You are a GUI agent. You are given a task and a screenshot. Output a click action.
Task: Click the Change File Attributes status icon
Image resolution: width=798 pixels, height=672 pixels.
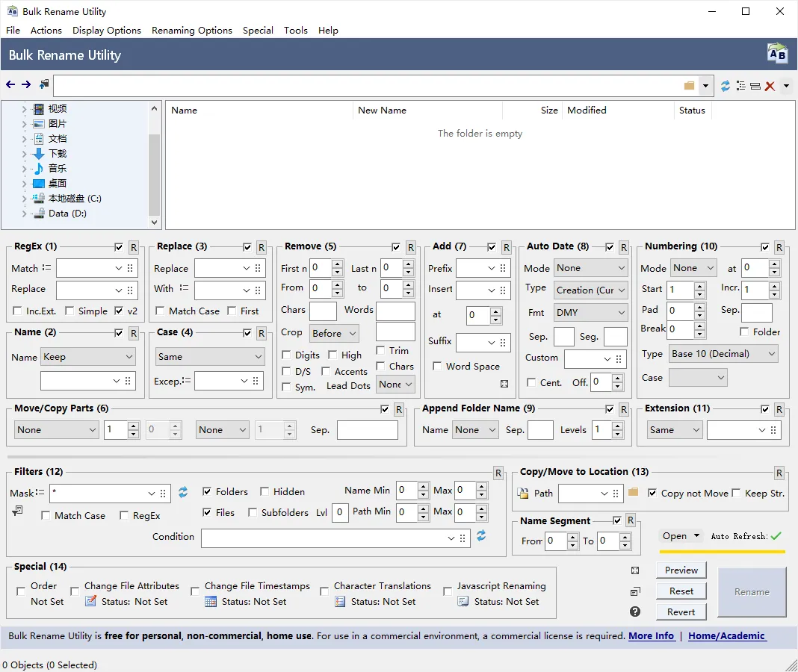point(90,601)
